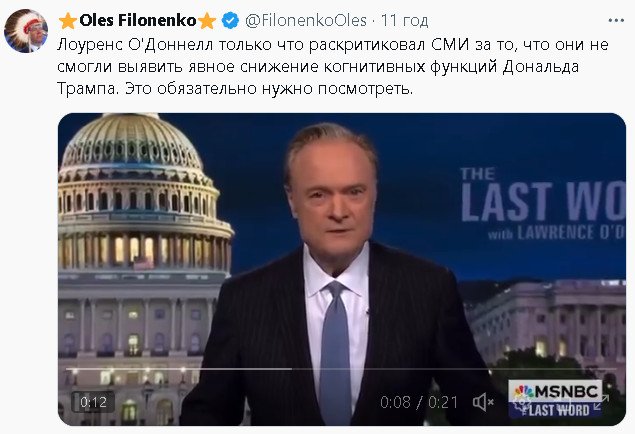Open Oles Filonenko's profile avatar
The image size is (635, 434).
26,31
